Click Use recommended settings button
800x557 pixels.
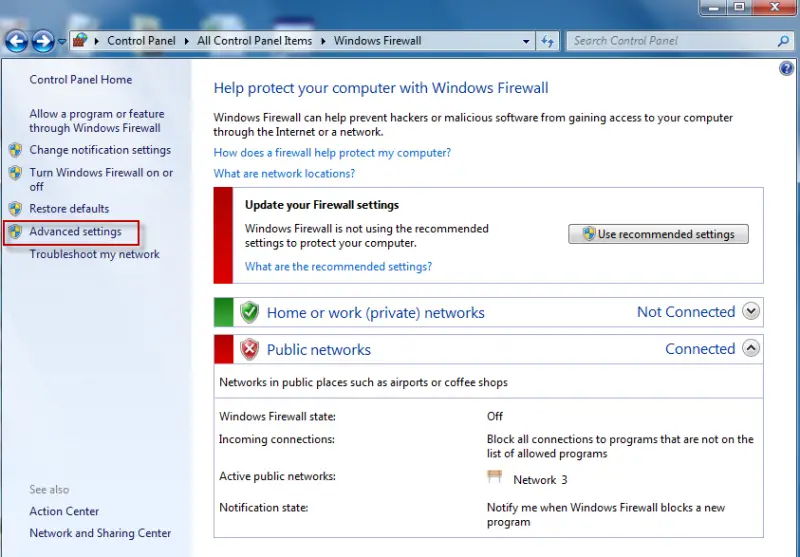coord(658,234)
